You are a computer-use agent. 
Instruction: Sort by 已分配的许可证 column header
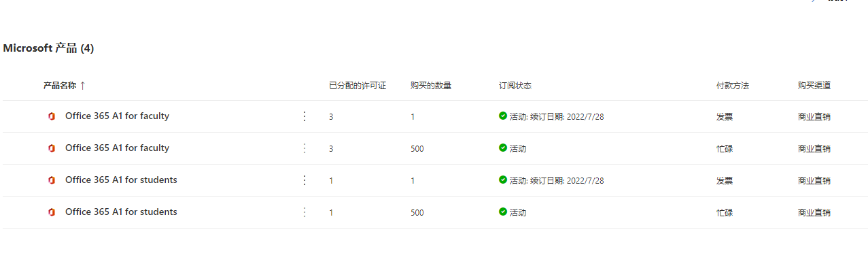pyautogui.click(x=358, y=86)
